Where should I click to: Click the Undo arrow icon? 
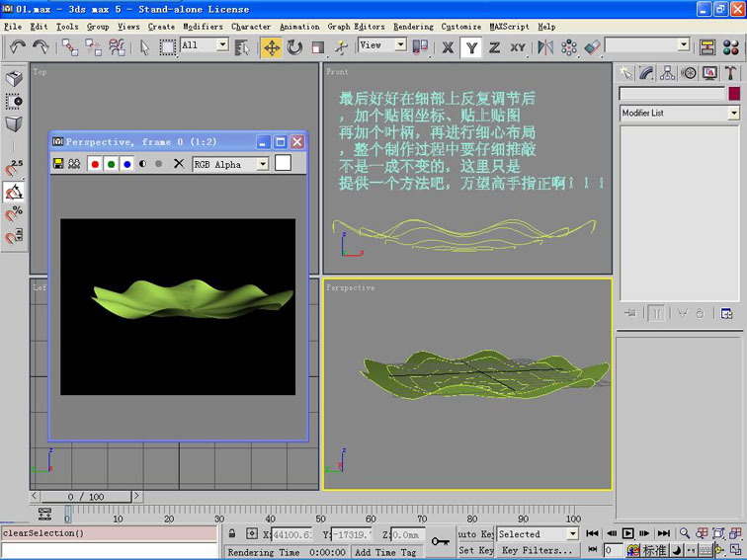[x=18, y=47]
